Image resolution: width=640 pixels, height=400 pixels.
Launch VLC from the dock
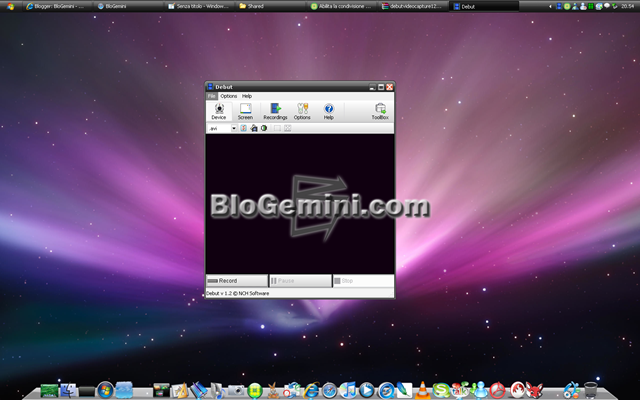[423, 389]
